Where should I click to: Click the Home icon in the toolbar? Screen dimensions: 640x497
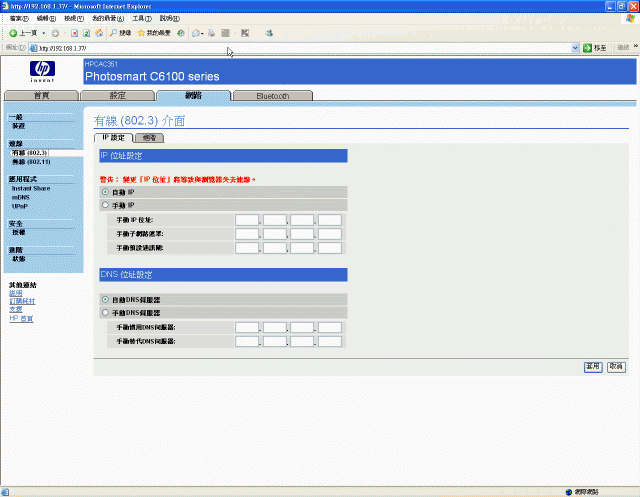[99, 33]
